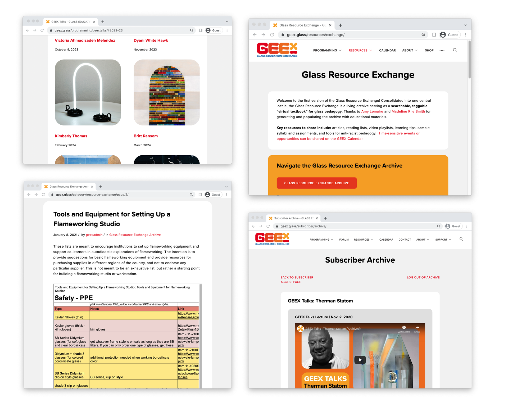This screenshot has width=508, height=420.
Task: Open Dyani White Hawk link
Action: (151, 40)
